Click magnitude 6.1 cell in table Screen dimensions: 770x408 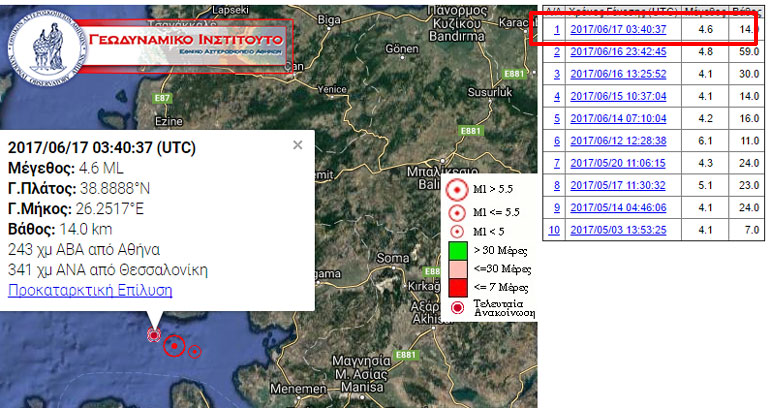point(705,141)
